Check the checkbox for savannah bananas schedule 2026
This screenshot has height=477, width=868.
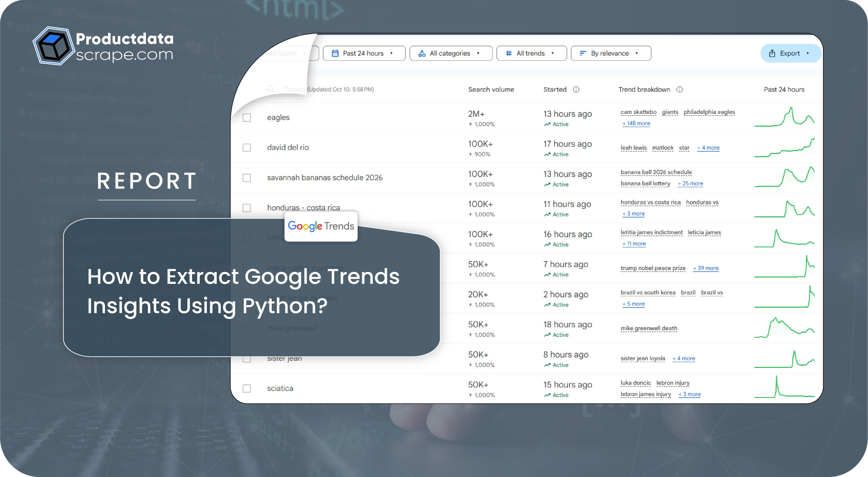tap(247, 178)
